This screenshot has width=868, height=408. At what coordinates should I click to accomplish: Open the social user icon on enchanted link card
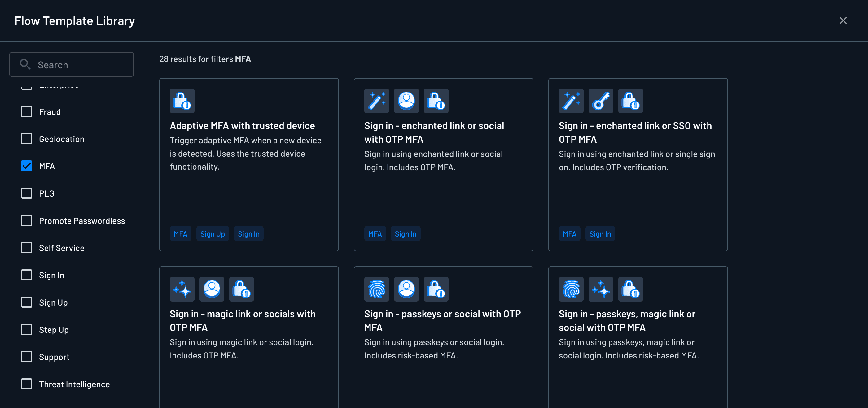(x=406, y=101)
